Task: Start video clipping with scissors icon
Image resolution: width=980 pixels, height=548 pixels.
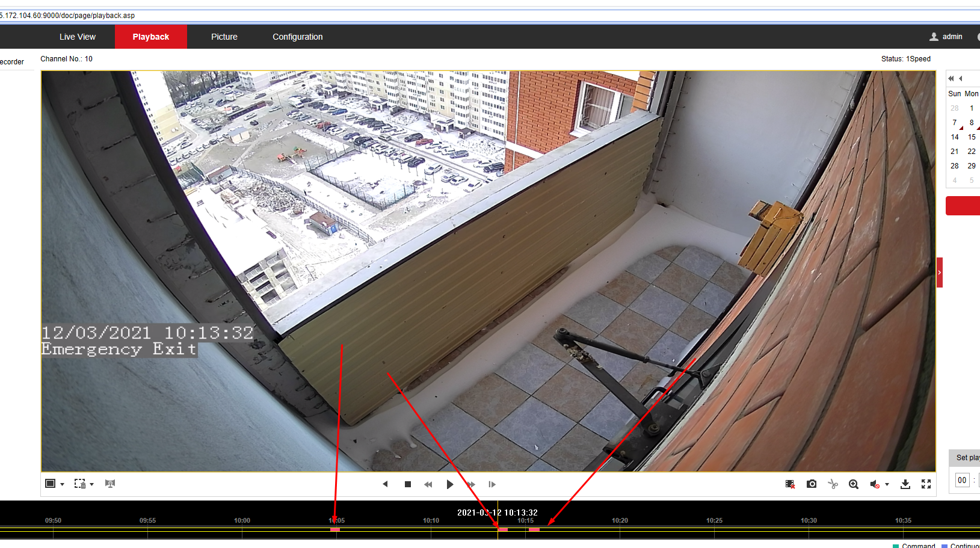Action: (833, 484)
